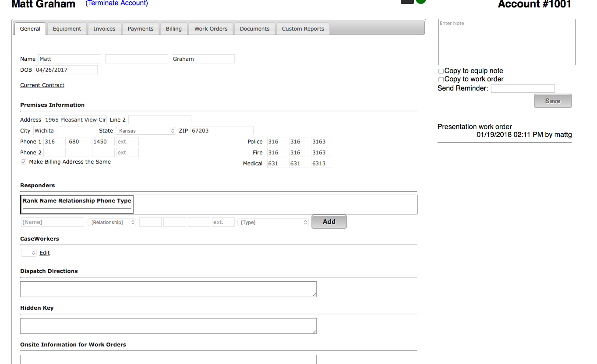597x364 pixels.
Task: Edit the Medical number field showing 6313
Action: (x=321, y=163)
